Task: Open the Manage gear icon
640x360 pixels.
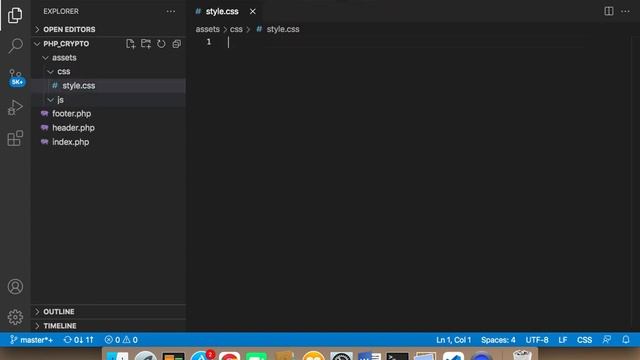Action: click(x=15, y=317)
